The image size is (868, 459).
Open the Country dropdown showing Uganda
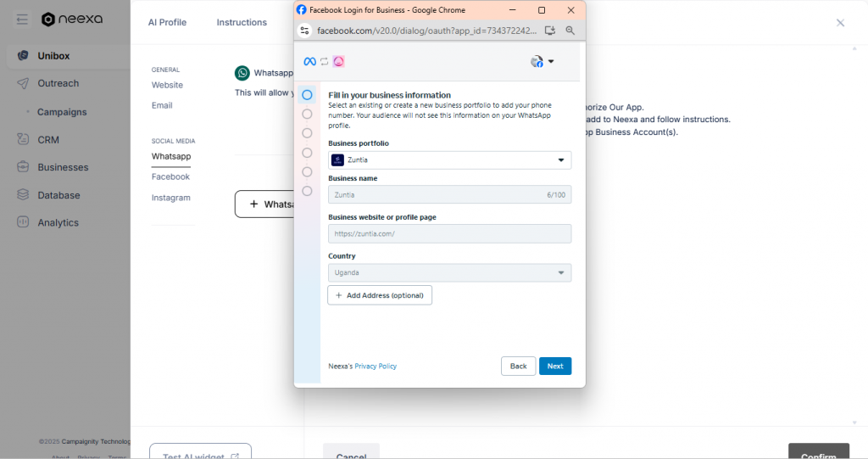coord(449,272)
